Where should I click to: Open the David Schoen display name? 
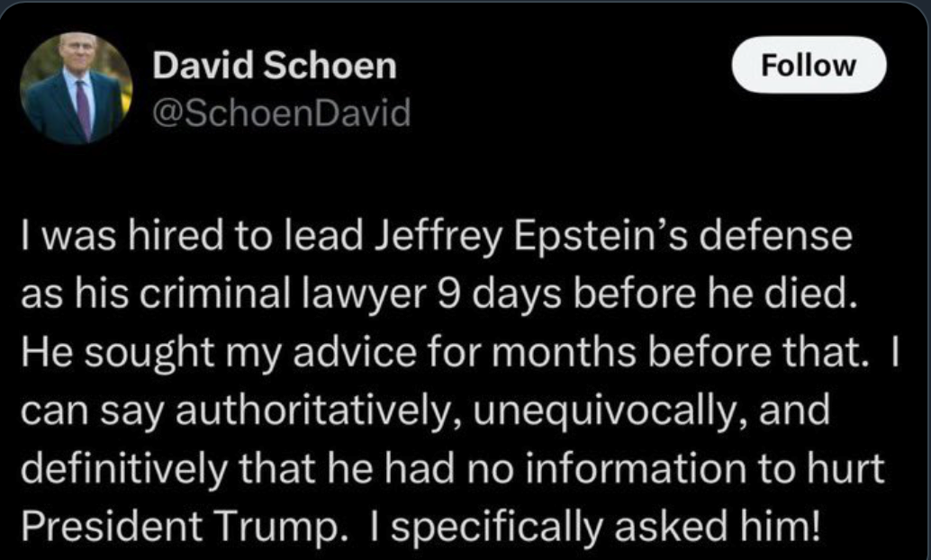coord(275,65)
